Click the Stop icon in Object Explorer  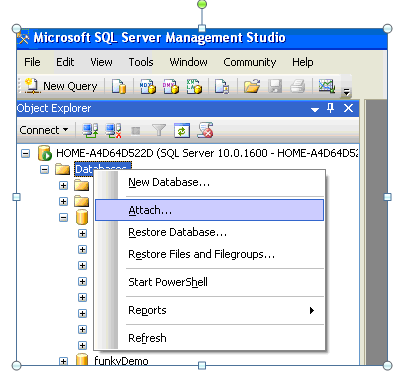click(136, 130)
